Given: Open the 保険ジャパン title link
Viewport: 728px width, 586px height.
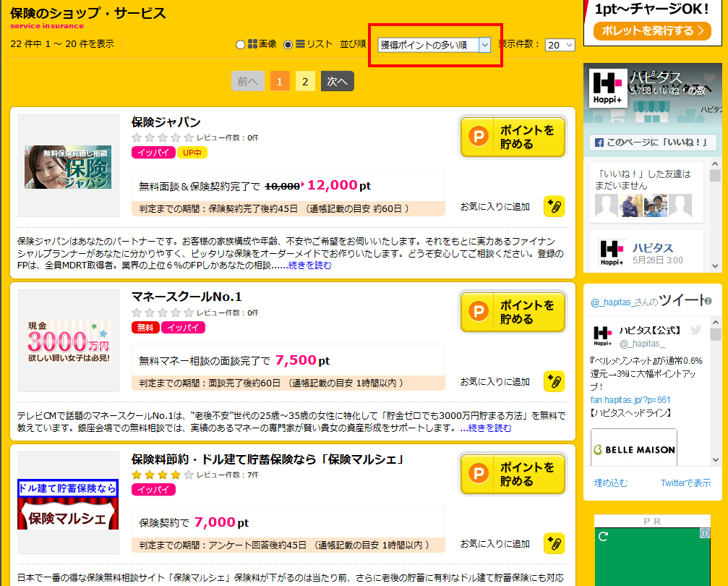Looking at the screenshot, I should pyautogui.click(x=166, y=122).
